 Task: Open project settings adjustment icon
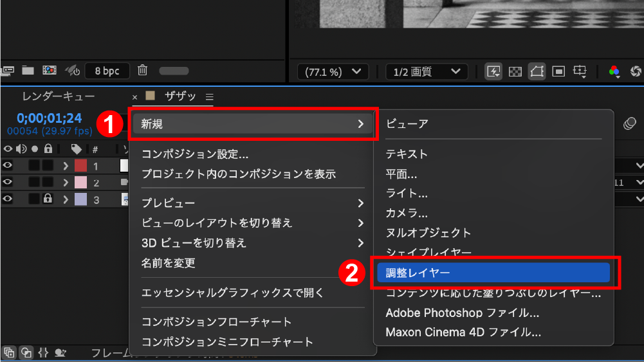point(72,71)
